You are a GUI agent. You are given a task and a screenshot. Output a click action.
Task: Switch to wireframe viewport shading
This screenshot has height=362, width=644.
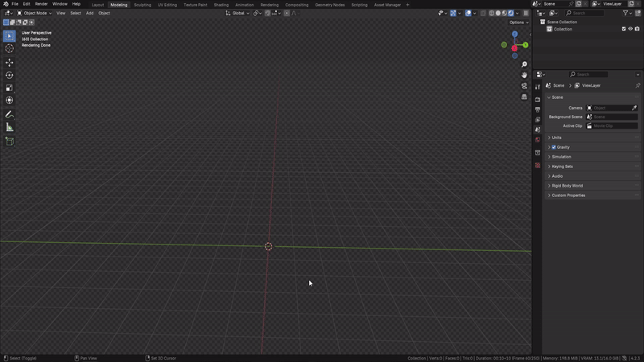click(x=492, y=13)
